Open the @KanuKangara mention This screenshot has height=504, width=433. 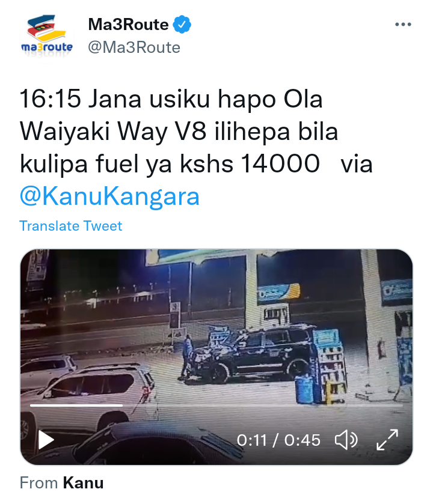[109, 196]
